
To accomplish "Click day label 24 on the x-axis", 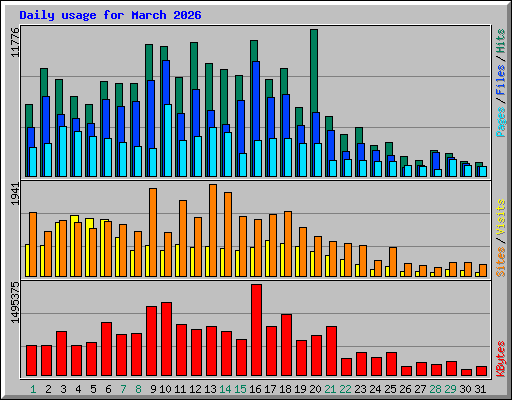I will pos(375,389).
